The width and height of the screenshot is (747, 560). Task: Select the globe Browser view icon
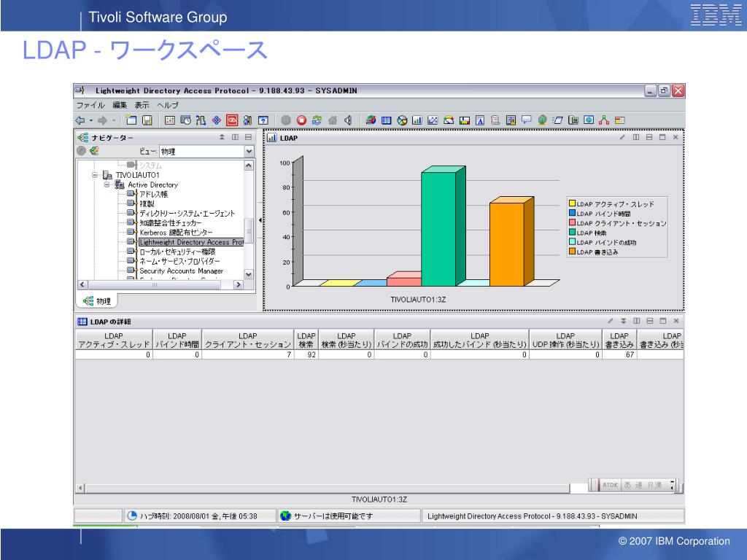tap(542, 120)
